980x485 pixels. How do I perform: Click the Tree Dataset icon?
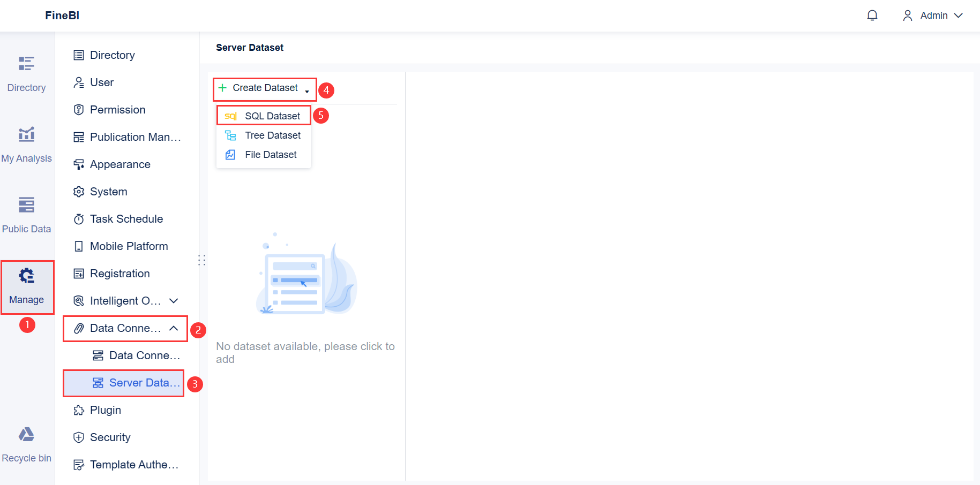coord(230,135)
